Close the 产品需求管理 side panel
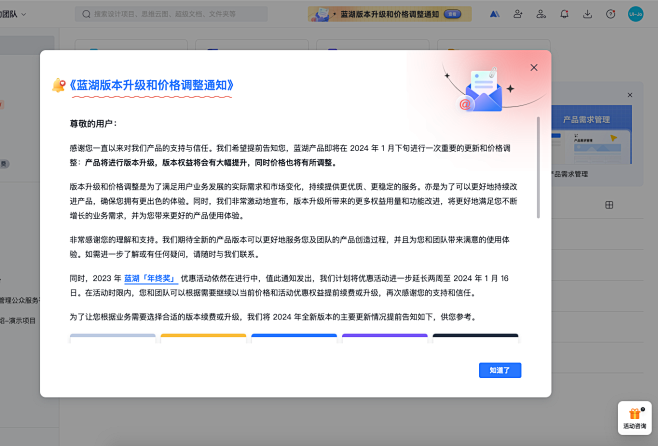This screenshot has width=658, height=446. point(630,95)
